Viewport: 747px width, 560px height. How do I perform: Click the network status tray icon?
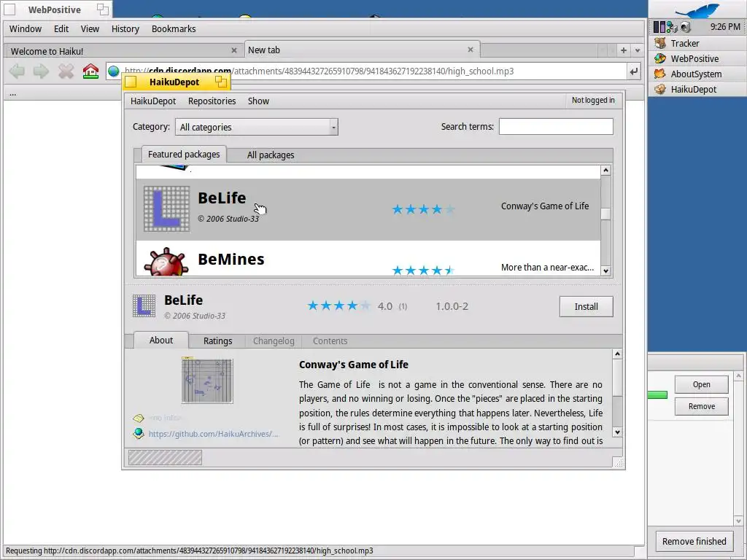pyautogui.click(x=672, y=27)
